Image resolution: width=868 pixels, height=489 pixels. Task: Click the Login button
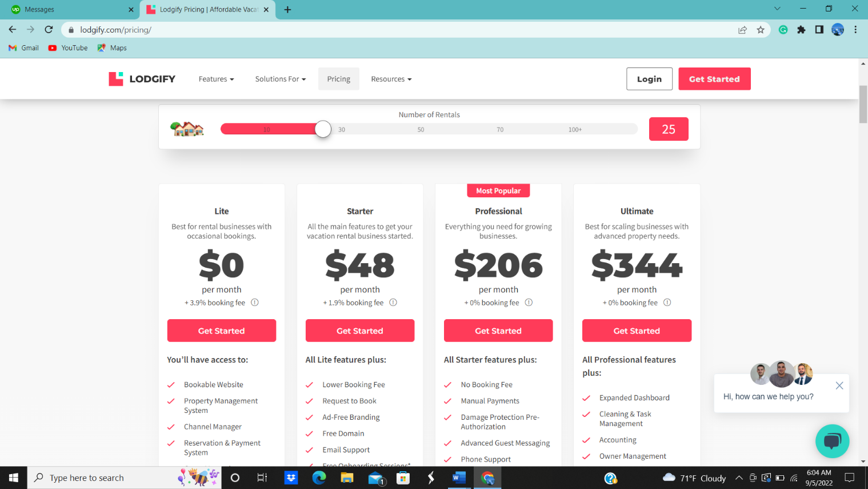649,79
